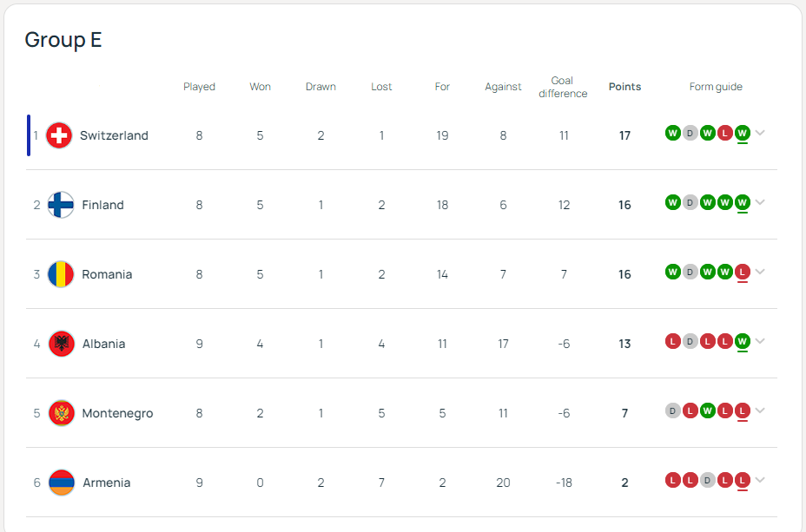
Task: Click the Switzerland flag icon
Action: [59, 135]
